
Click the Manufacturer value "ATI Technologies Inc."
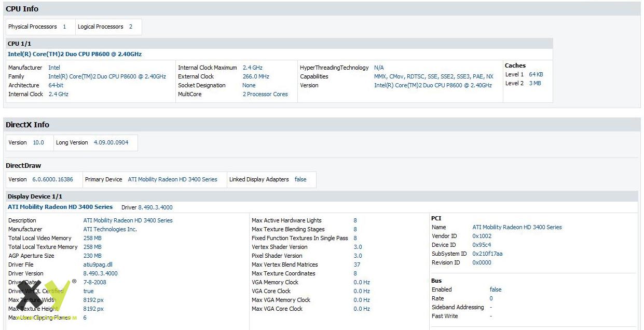tap(110, 229)
